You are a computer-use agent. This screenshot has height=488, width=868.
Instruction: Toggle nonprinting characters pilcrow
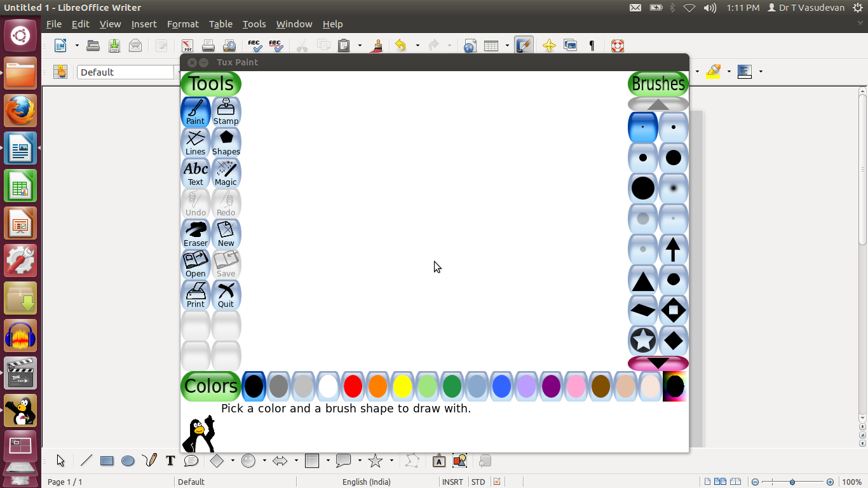[592, 46]
